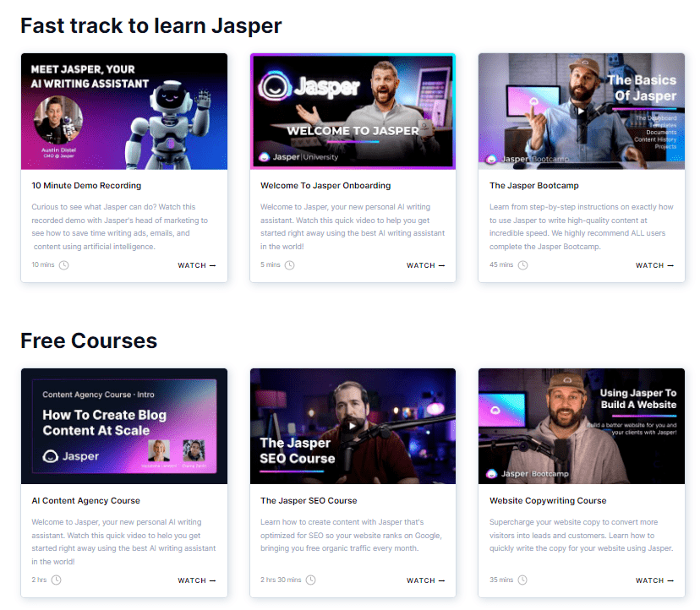This screenshot has height=610, width=700.
Task: Play The Basics Of Jasper video
Action: 581,112
